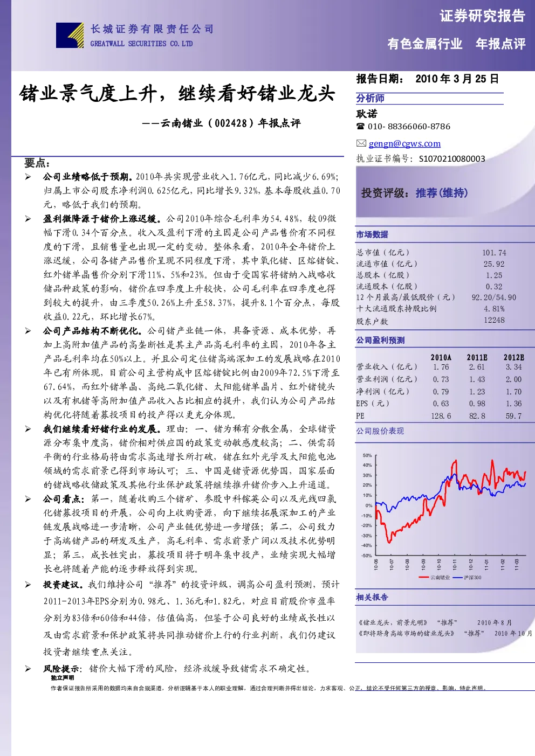Click the 公司股价表现 chart heading
Image resolution: width=535 pixels, height=756 pixels.
[x=380, y=431]
